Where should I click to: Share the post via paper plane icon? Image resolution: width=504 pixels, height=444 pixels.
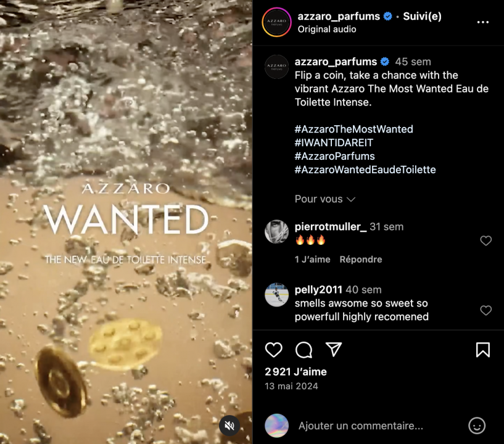(x=334, y=349)
